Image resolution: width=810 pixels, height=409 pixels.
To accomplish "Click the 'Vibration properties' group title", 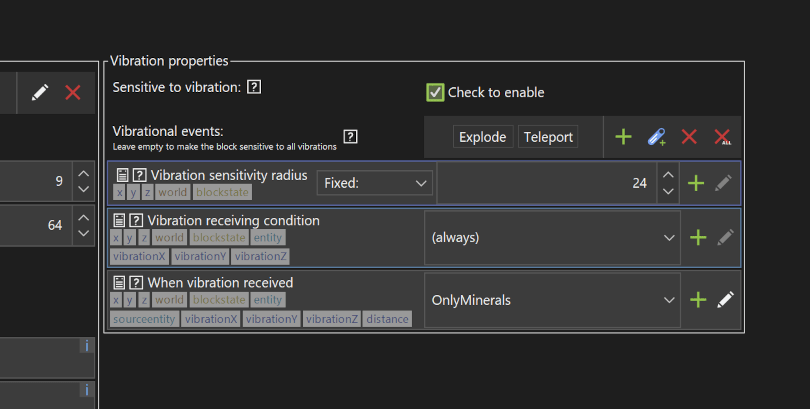I will pyautogui.click(x=169, y=61).
